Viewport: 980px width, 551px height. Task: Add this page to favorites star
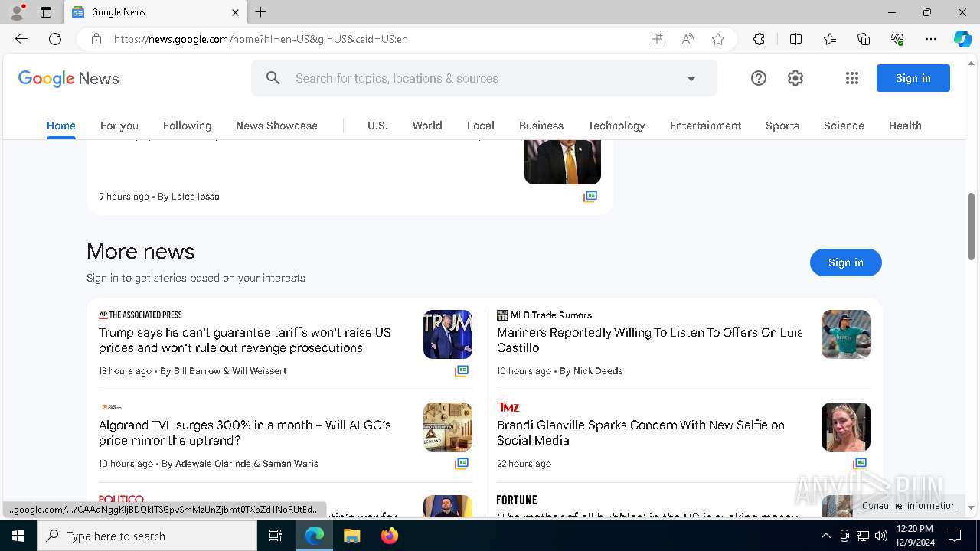pyautogui.click(x=718, y=39)
